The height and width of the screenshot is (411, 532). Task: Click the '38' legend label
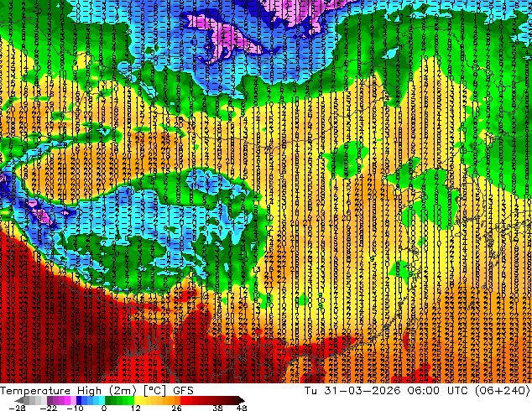218,408
